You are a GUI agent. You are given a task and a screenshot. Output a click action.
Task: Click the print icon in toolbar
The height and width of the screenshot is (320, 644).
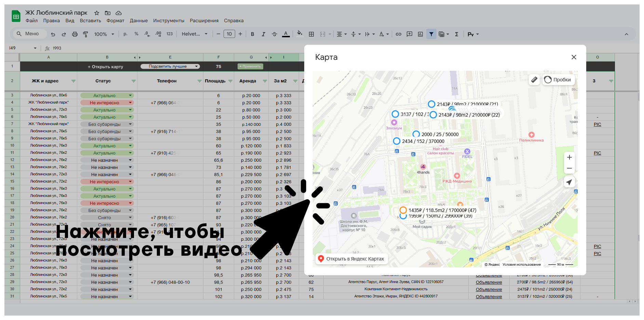coord(75,34)
